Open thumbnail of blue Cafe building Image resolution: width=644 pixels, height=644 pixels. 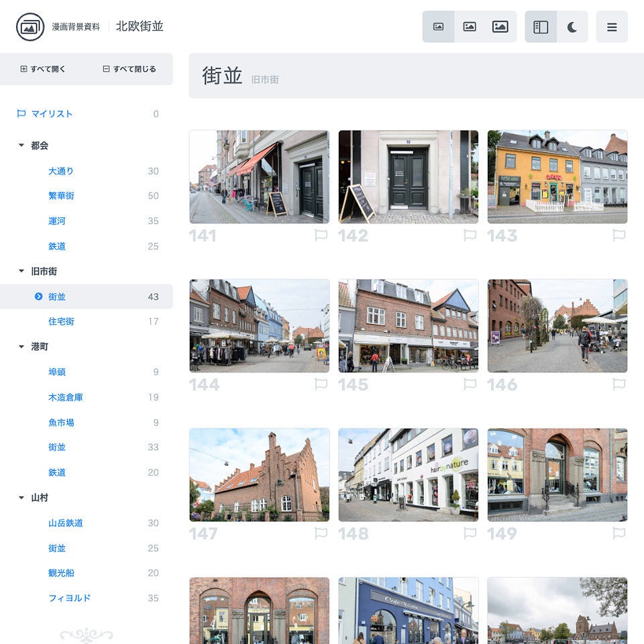(x=409, y=610)
